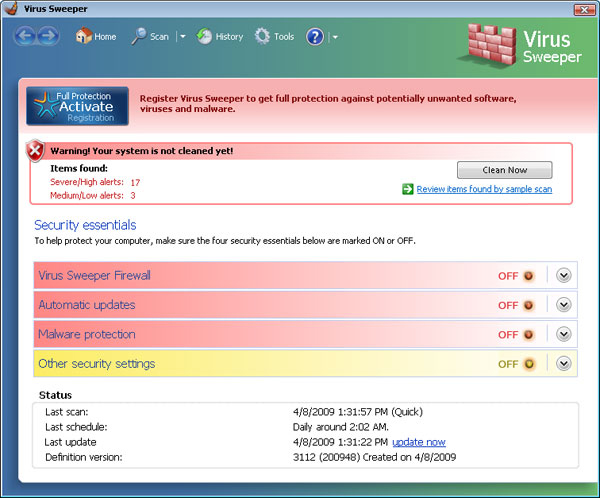Click the blue Help question mark icon
600x498 pixels.
[x=315, y=37]
